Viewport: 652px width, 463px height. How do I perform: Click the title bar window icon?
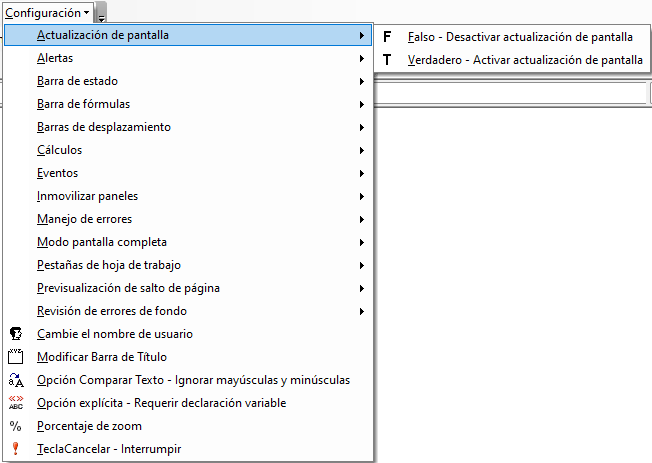coord(16,357)
